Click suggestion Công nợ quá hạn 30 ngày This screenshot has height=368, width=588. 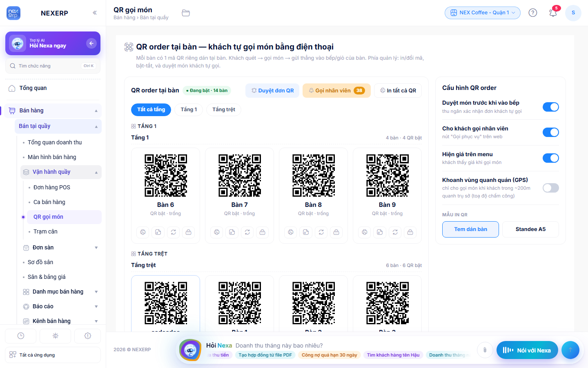(329, 355)
